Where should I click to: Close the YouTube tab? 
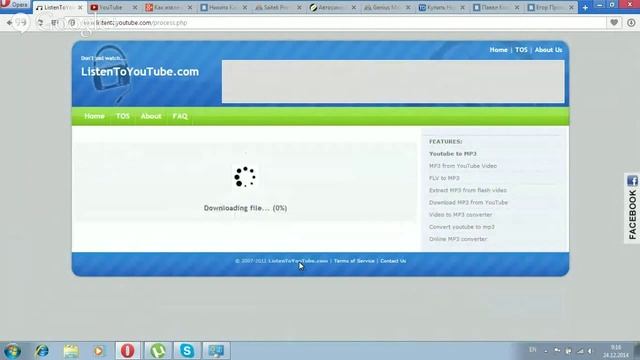pos(135,7)
